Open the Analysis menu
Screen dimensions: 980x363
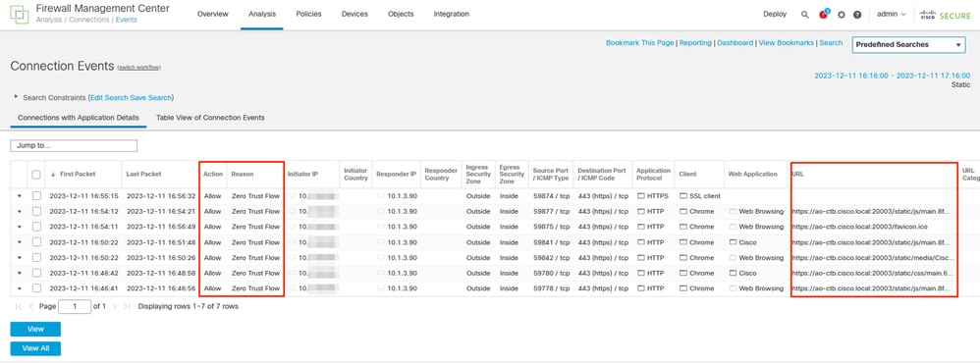point(262,14)
